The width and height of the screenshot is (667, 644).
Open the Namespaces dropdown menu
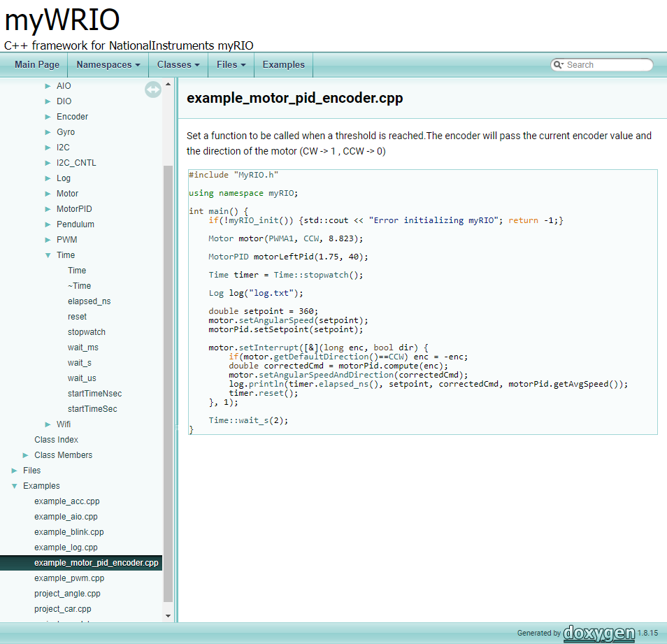point(108,64)
